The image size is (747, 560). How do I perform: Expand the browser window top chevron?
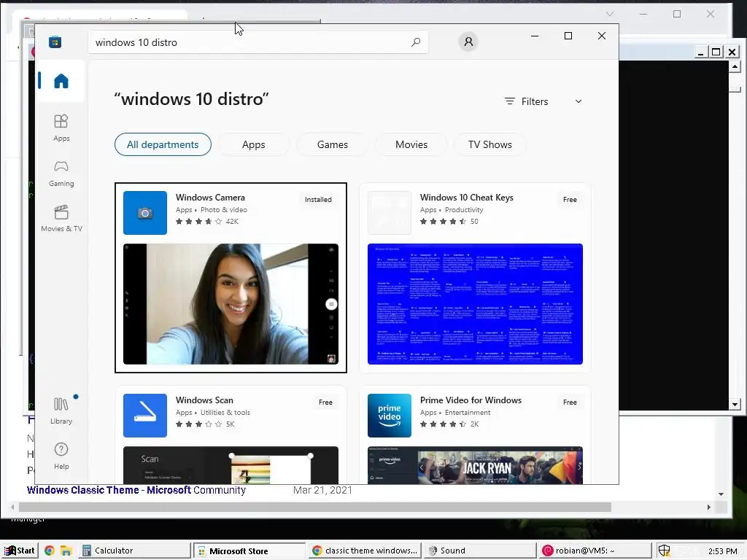[610, 14]
